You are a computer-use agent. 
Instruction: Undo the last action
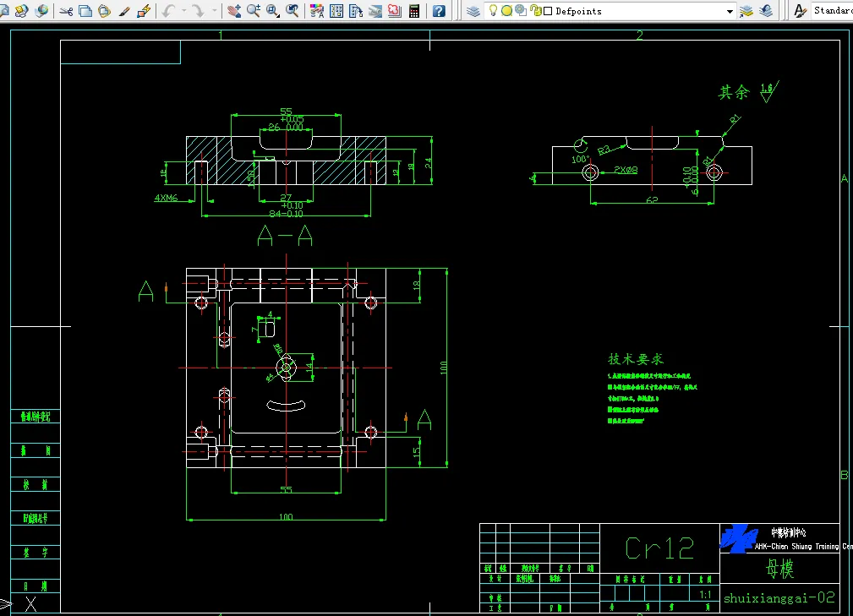click(x=168, y=10)
